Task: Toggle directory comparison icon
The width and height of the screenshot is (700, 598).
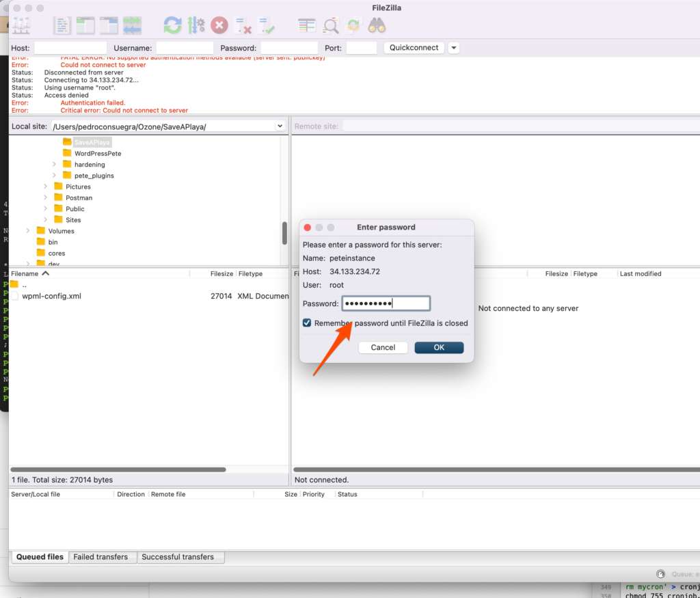Action: [x=307, y=26]
